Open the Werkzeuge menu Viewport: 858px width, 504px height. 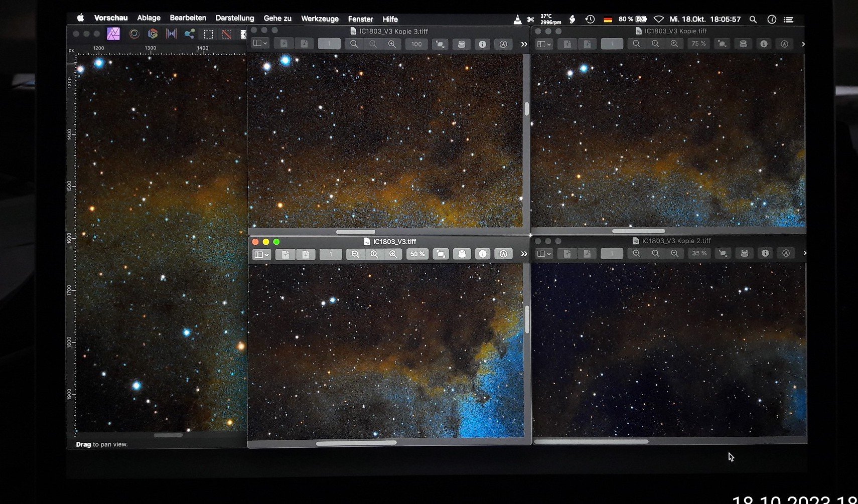click(320, 19)
